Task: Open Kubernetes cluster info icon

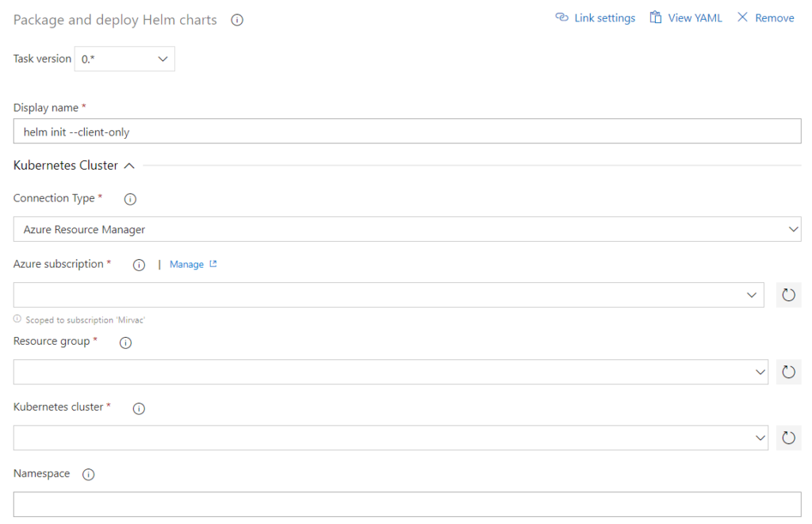Action: 139,408
